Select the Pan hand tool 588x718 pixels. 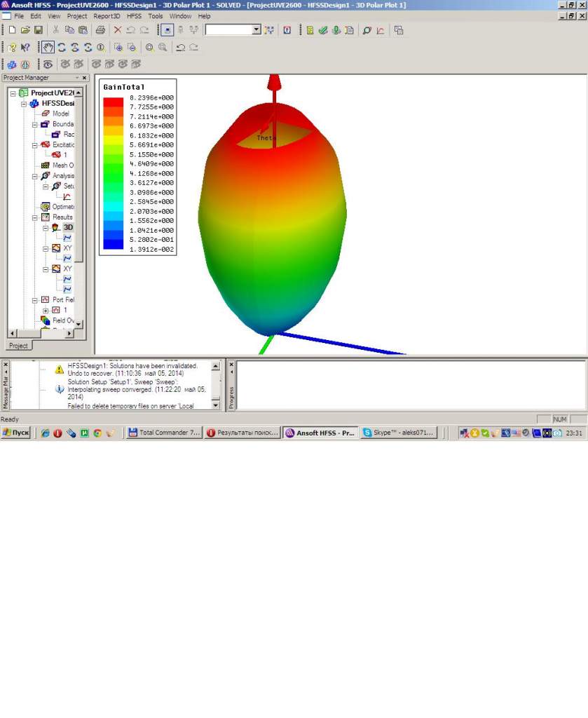pyautogui.click(x=48, y=47)
